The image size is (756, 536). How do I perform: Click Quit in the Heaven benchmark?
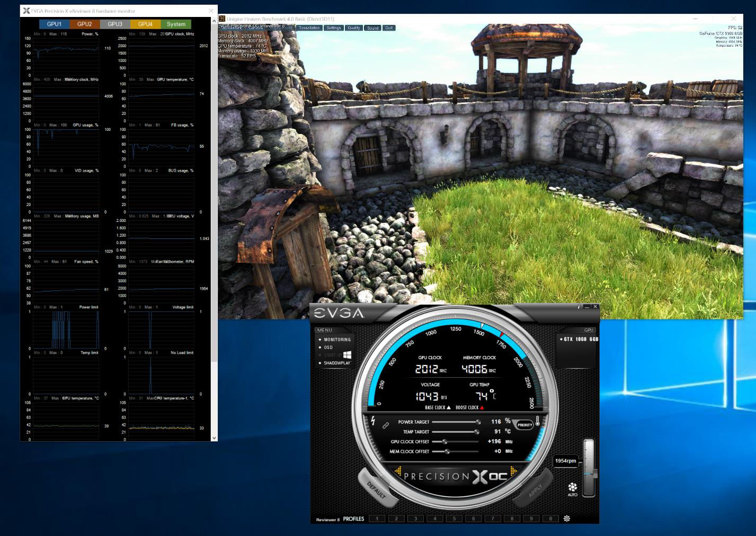(389, 28)
